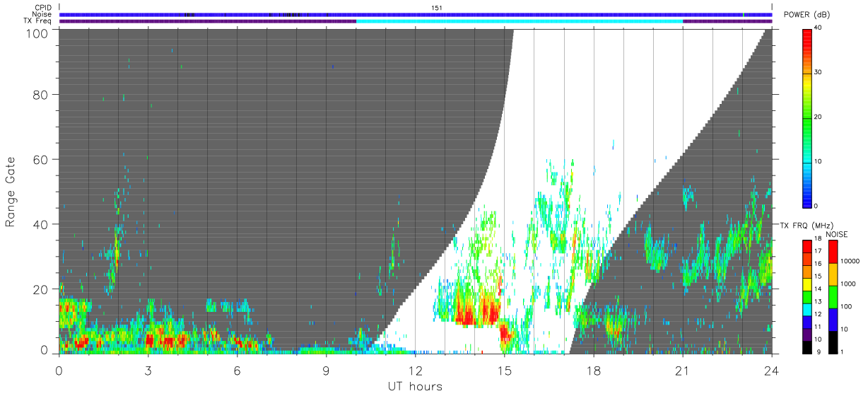Click the "CPID" label at top left
The height and width of the screenshot is (401, 868).
42,8
